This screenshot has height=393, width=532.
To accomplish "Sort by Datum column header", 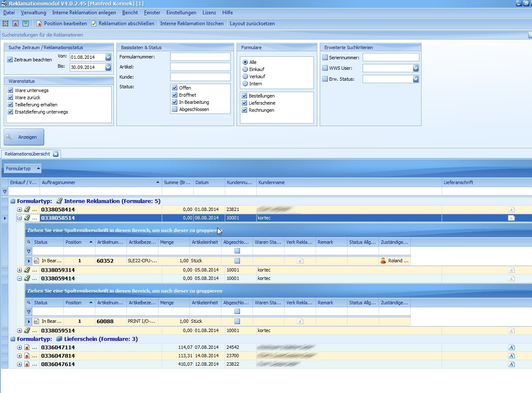I will (209, 182).
